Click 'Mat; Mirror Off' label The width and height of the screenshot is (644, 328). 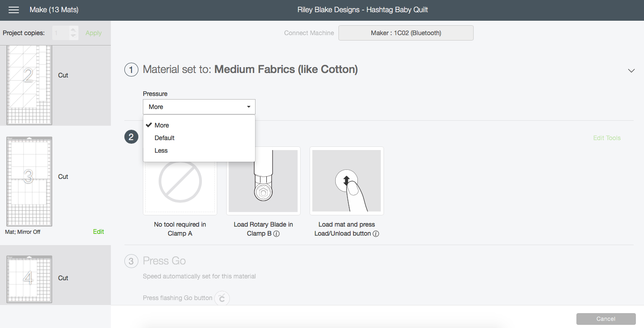coord(23,232)
